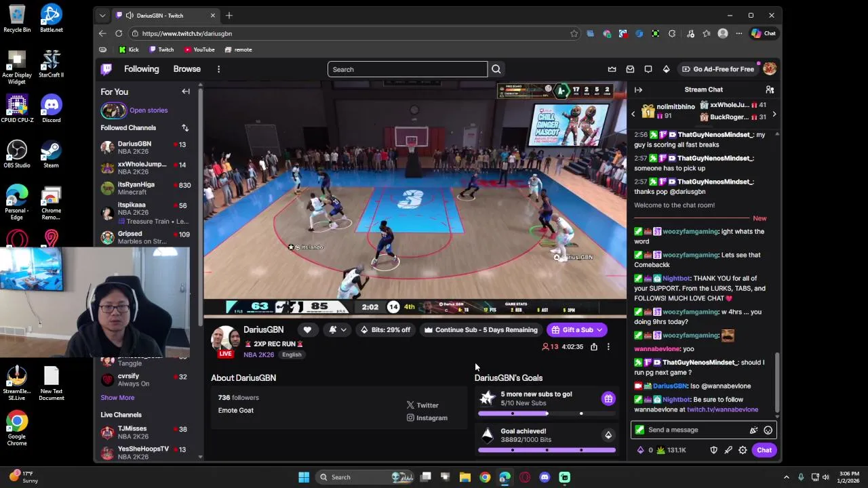868x488 pixels.
Task: Click the Twitch search field
Action: click(407, 69)
